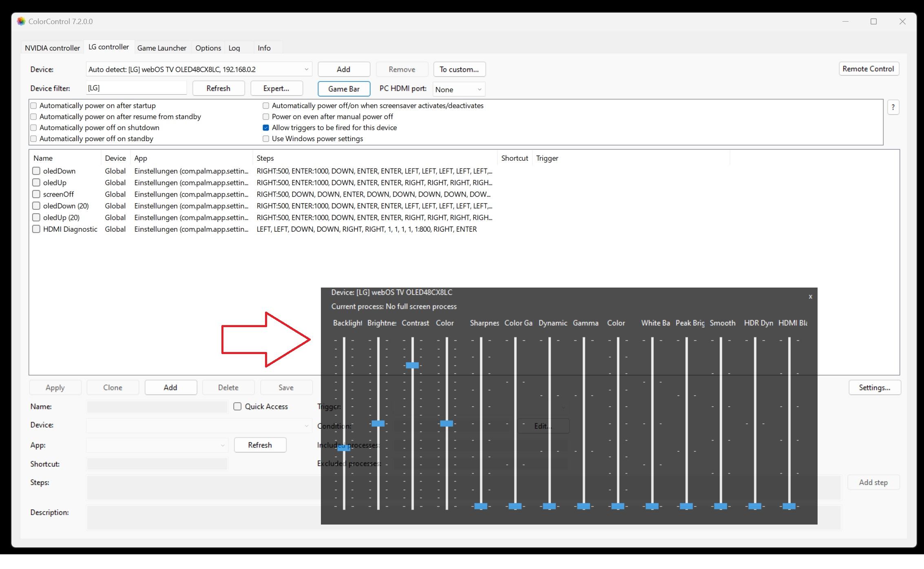Click the Shortcut input field
This screenshot has width=924, height=569.
157,464
